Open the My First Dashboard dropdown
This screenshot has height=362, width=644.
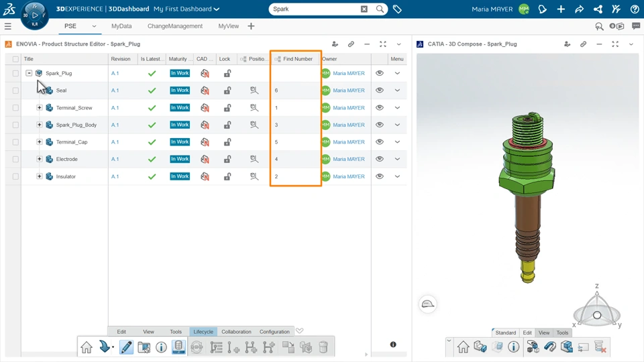[186, 9]
